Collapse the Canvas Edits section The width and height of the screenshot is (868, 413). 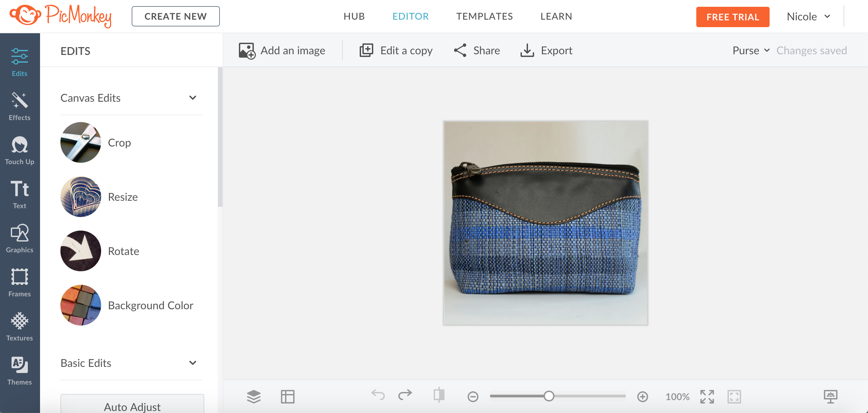tap(193, 98)
